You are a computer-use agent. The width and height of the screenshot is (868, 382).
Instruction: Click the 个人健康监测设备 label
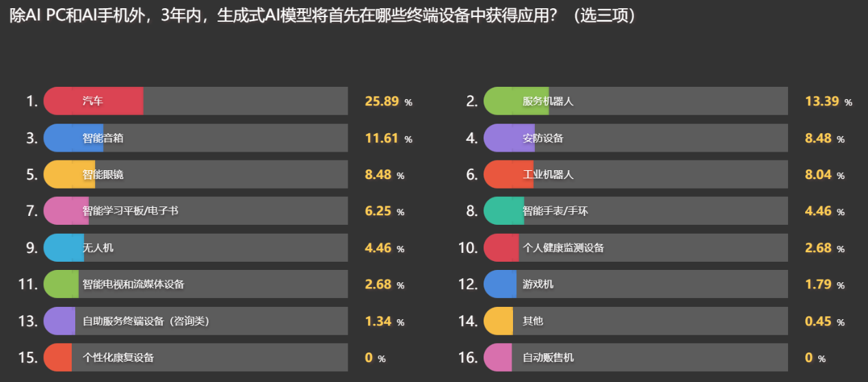[563, 247]
